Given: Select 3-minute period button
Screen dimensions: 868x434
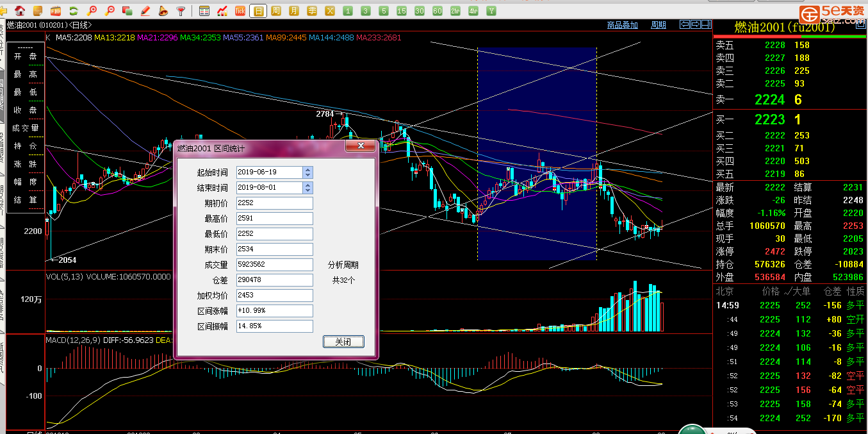Looking at the screenshot, I should pyautogui.click(x=366, y=11).
